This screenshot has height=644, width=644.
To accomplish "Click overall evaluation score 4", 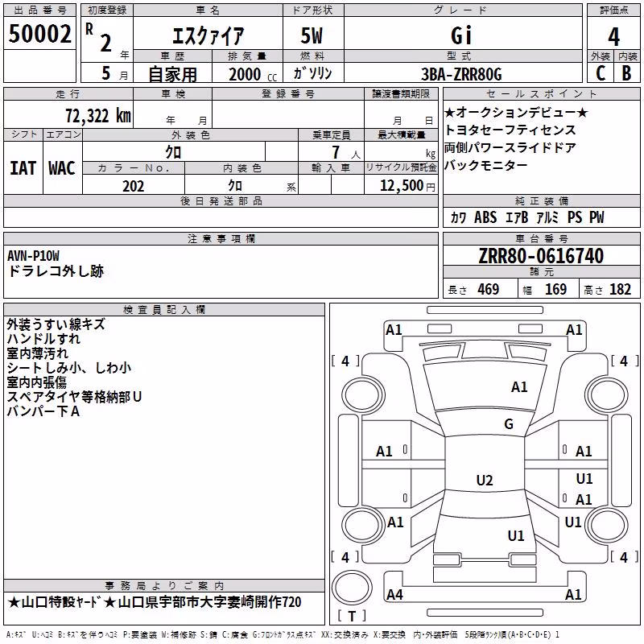I will coord(613,37).
